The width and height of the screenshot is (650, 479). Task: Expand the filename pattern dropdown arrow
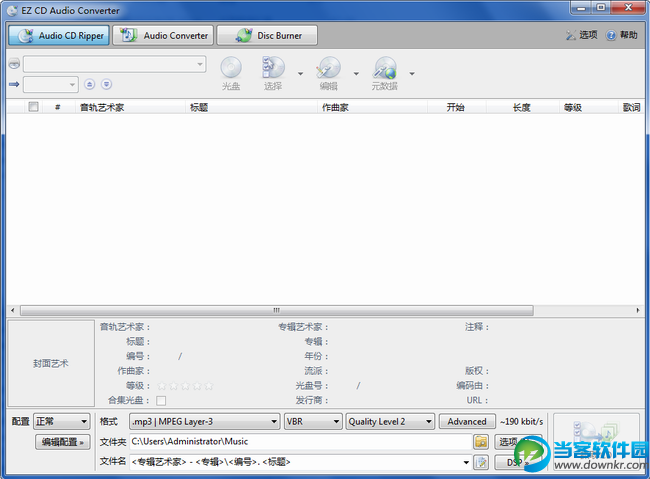click(466, 462)
